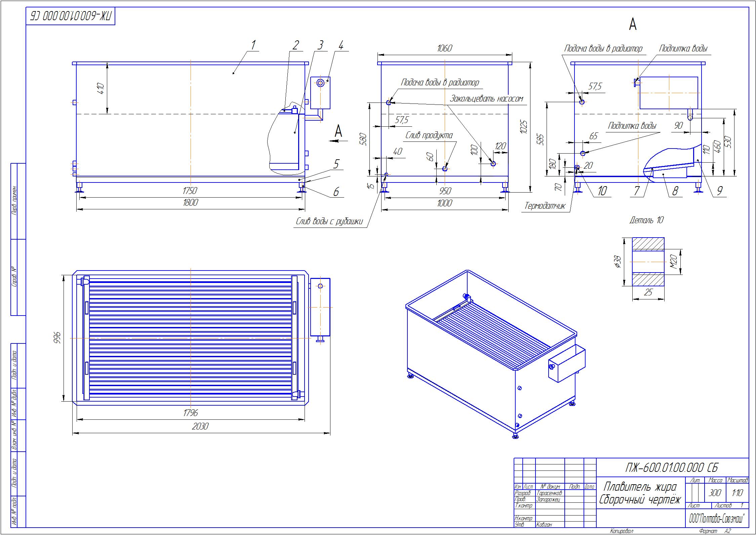The height and width of the screenshot is (535, 756).
Task: Click the '410' depth dimension
Action: pyautogui.click(x=101, y=88)
